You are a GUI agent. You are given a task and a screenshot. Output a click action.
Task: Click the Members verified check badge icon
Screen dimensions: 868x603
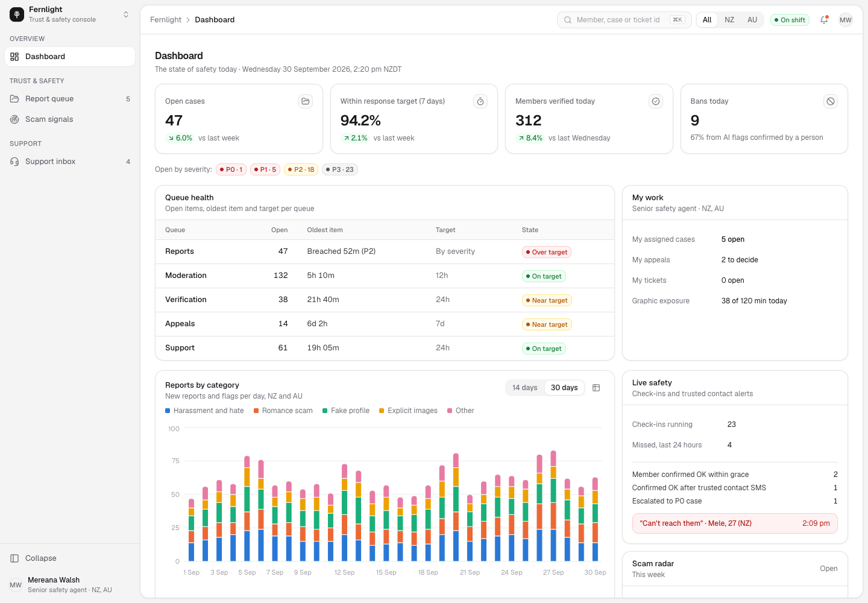656,101
